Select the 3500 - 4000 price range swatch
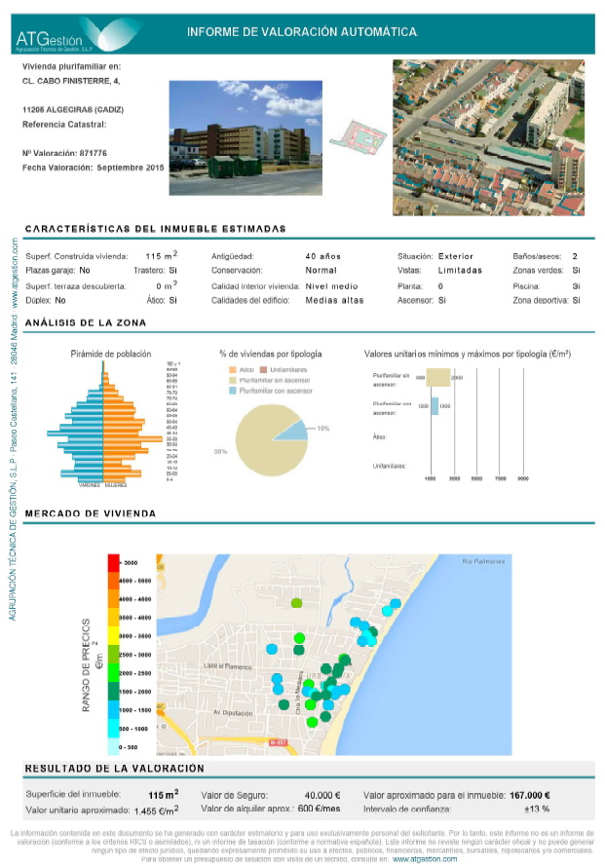The image size is (605, 868). (x=113, y=618)
